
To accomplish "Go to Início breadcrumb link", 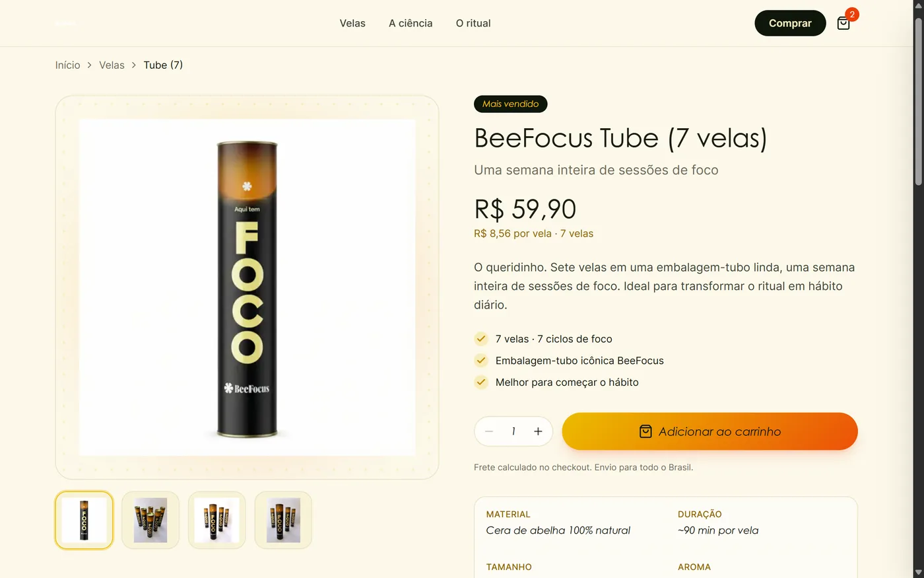I will (x=67, y=65).
